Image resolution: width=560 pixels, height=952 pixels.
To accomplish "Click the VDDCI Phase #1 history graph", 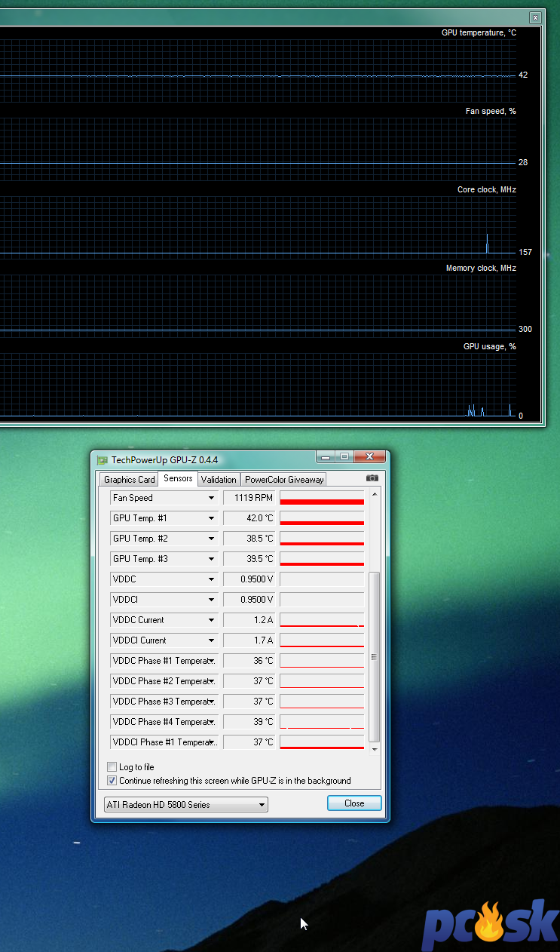I will click(x=322, y=742).
